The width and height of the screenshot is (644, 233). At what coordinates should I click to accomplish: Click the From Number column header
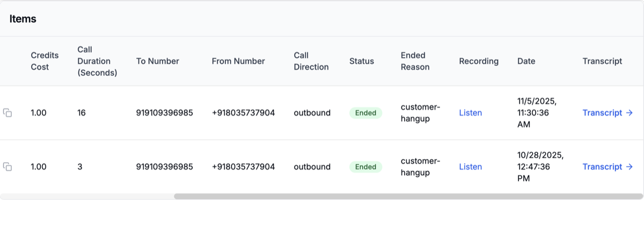(x=238, y=61)
